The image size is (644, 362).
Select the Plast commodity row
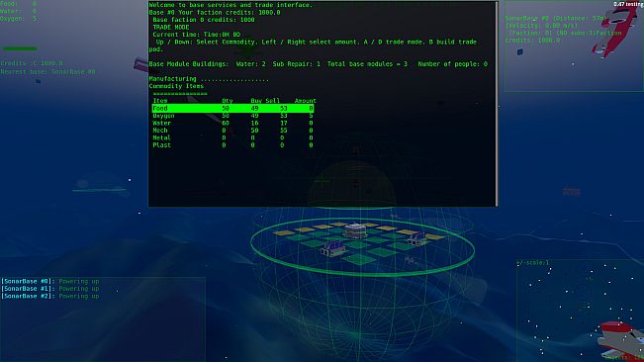click(232, 145)
